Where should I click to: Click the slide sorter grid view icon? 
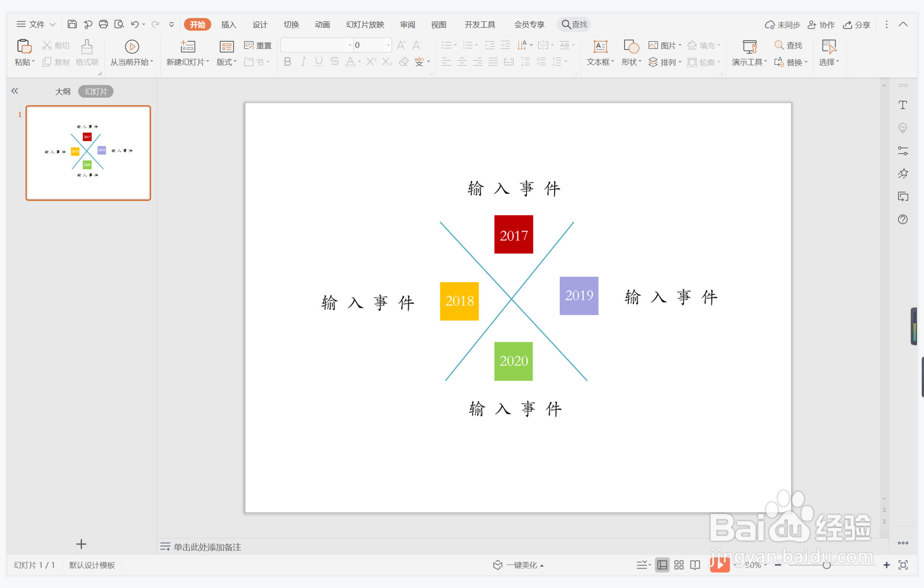(679, 565)
